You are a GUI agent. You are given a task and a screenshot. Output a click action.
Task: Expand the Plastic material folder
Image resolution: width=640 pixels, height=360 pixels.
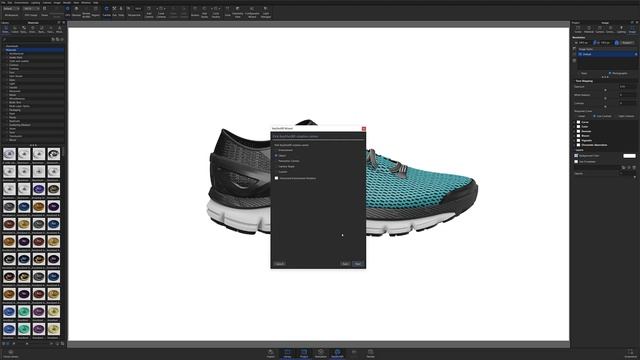(x=12, y=117)
